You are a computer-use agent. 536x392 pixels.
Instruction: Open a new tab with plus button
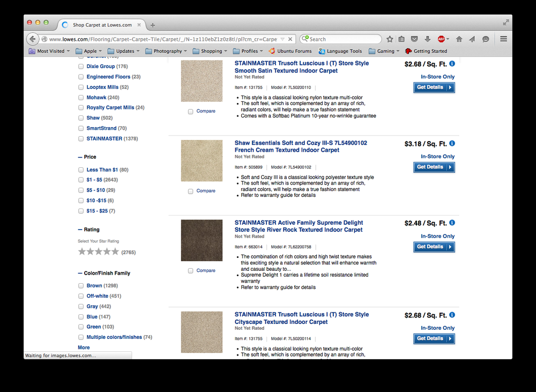click(153, 25)
